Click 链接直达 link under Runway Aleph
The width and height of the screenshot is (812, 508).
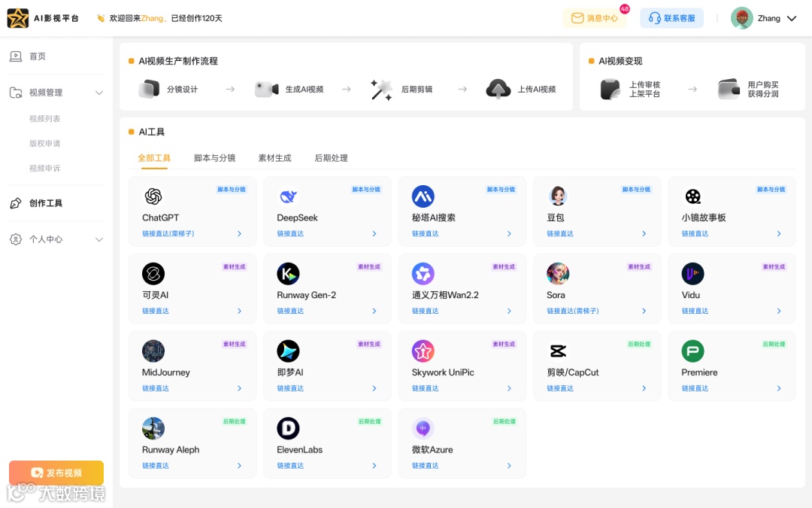point(156,466)
